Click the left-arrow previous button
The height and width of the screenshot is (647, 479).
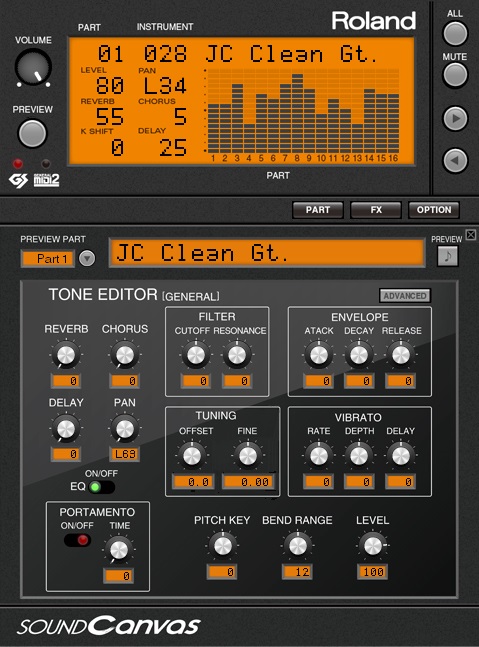click(455, 160)
